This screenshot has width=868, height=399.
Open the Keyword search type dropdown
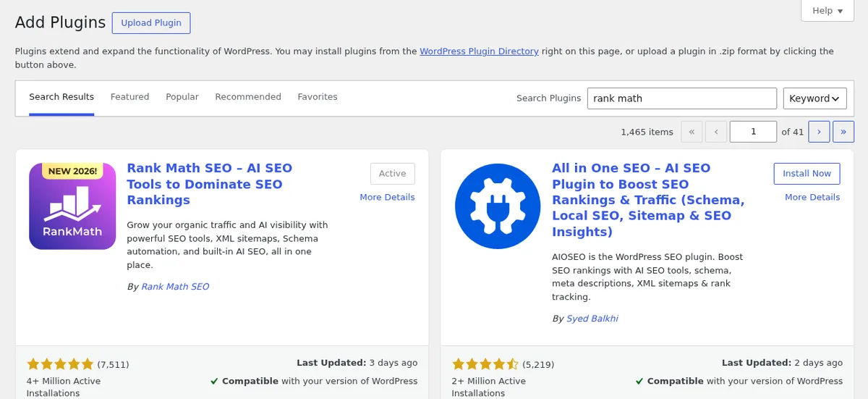(815, 98)
